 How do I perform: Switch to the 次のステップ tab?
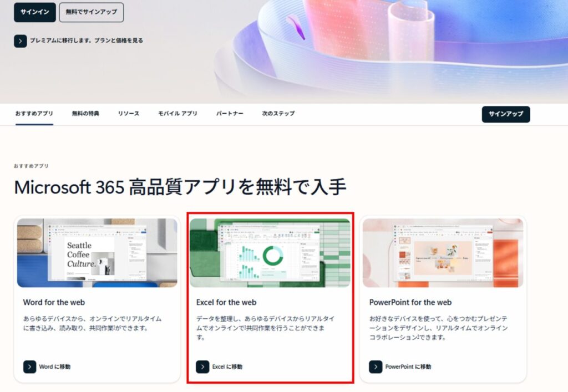(x=278, y=114)
